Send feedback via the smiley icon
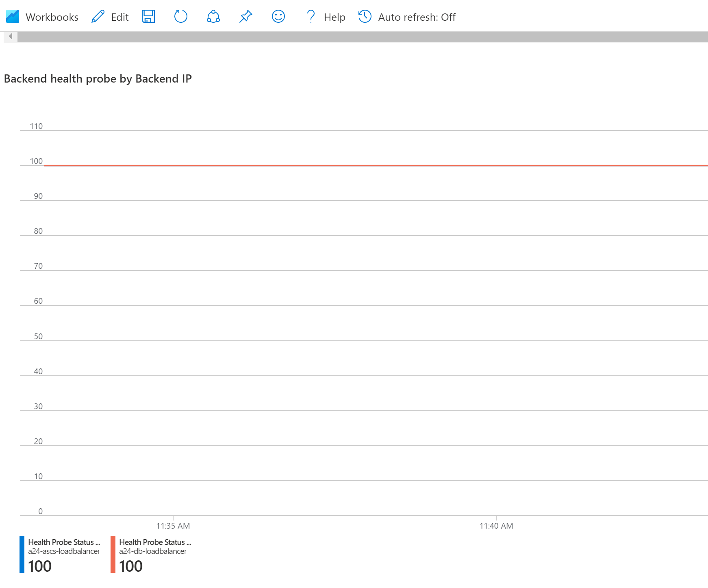The height and width of the screenshot is (588, 708). (278, 17)
